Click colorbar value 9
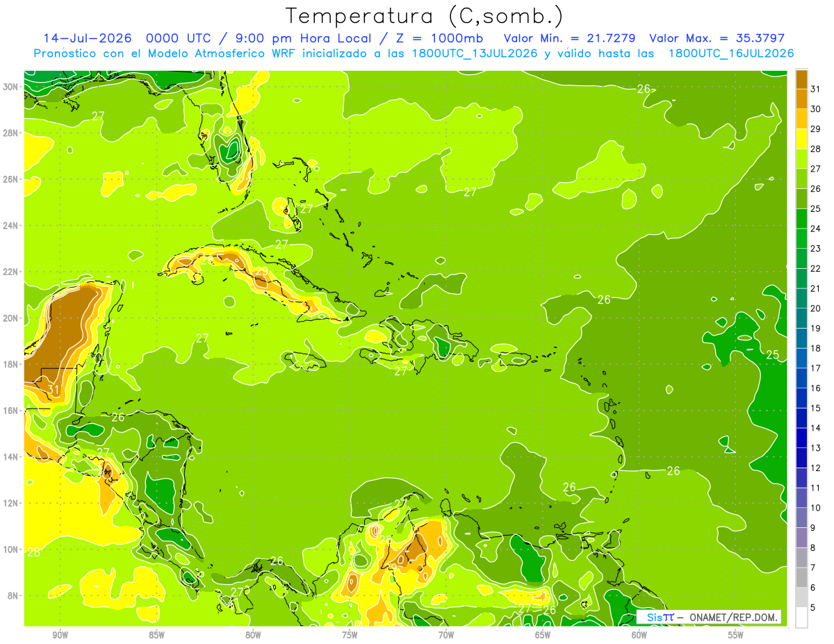 (812, 527)
